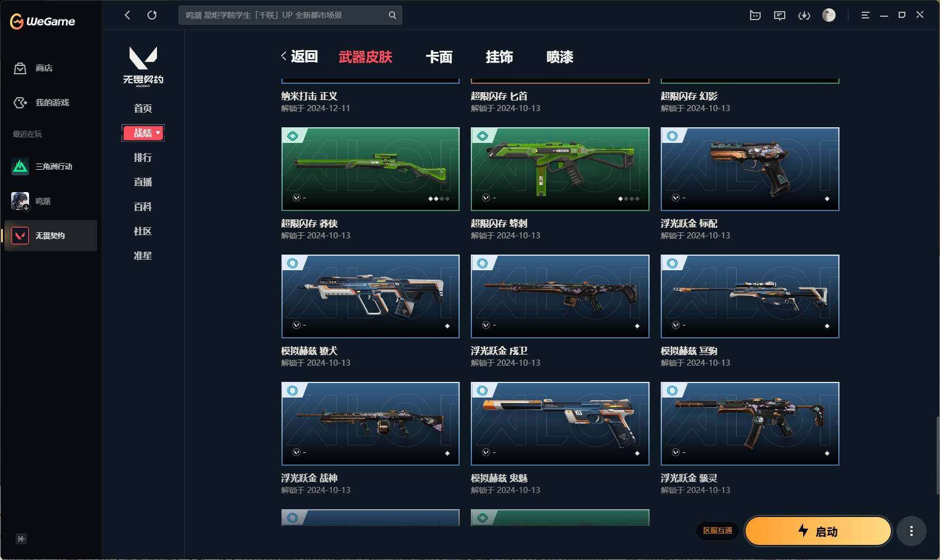
Task: Open the 浮光跃金 戍卫 skin thumbnail
Action: (560, 296)
